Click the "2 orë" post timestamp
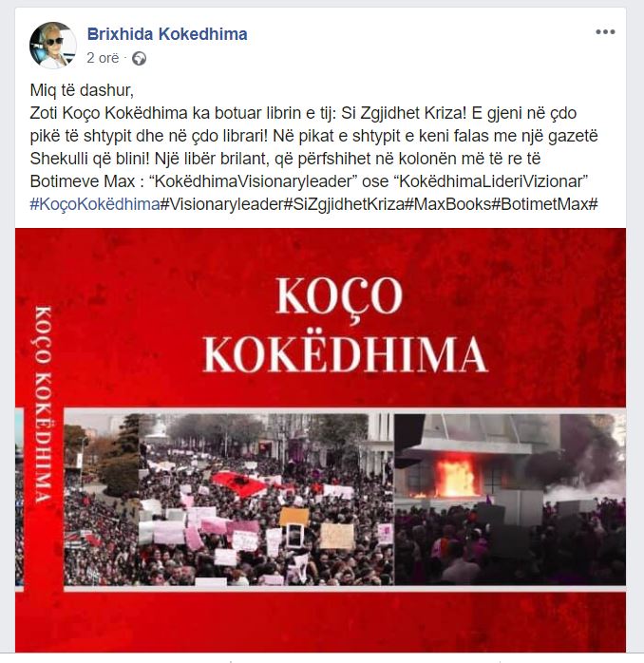The height and width of the screenshot is (663, 644). tap(103, 58)
